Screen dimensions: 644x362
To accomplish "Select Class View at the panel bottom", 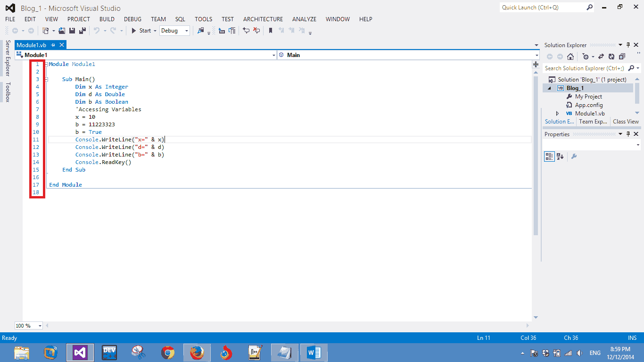I will pos(626,122).
